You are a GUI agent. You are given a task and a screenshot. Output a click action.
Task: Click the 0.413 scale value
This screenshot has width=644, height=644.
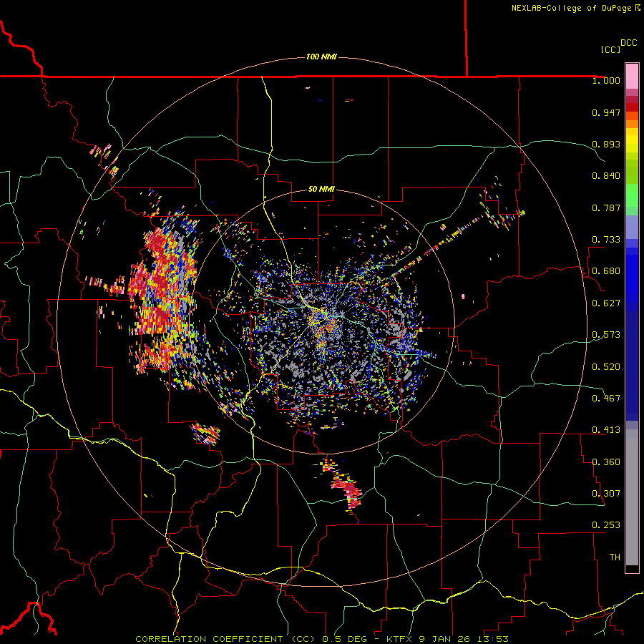click(606, 430)
